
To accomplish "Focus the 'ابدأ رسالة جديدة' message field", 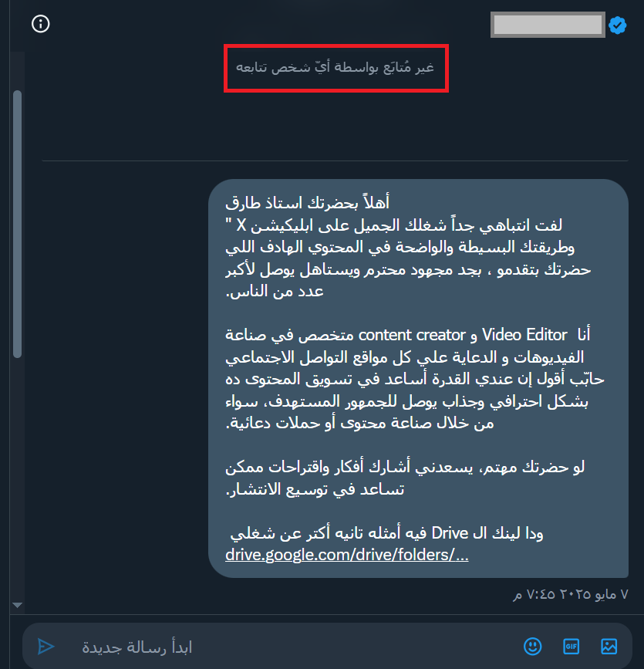I will point(290,647).
